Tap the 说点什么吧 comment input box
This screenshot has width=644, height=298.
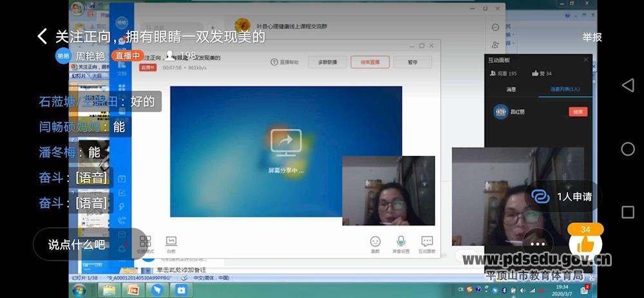(x=77, y=244)
